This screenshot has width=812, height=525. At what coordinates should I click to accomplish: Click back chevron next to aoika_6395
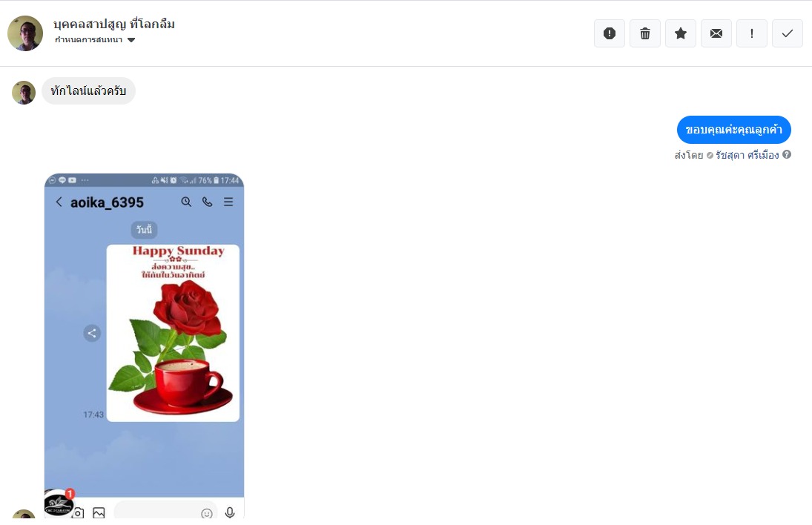click(x=59, y=202)
